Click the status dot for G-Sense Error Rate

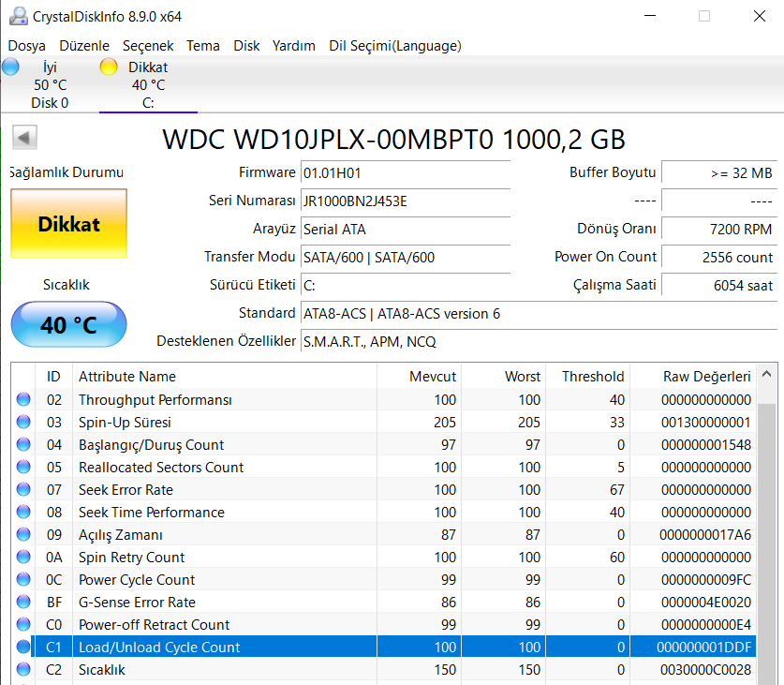23,603
